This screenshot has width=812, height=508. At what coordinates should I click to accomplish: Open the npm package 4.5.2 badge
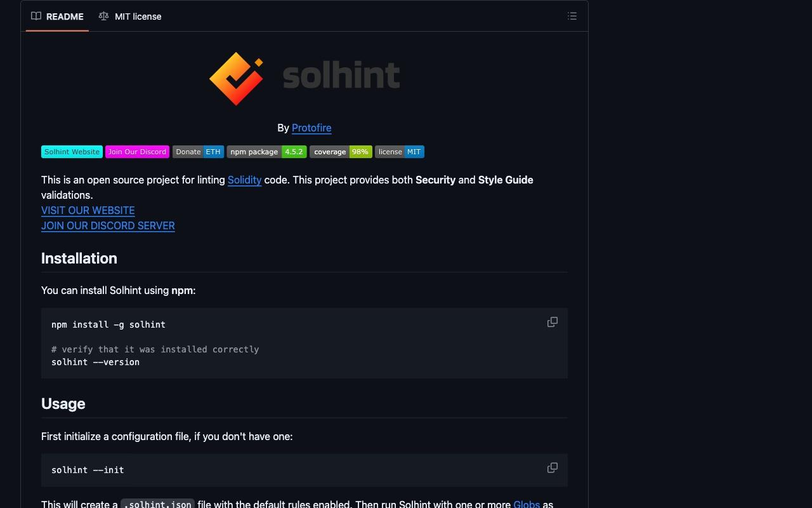click(x=266, y=152)
